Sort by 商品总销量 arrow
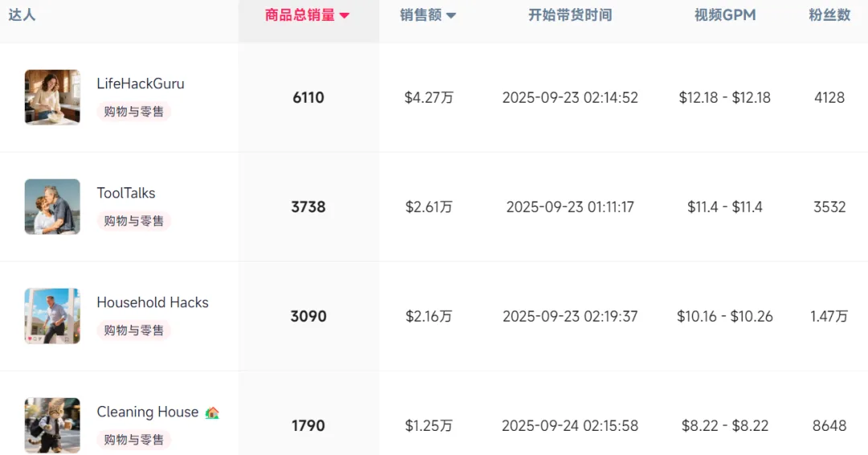868x455 pixels. click(344, 15)
